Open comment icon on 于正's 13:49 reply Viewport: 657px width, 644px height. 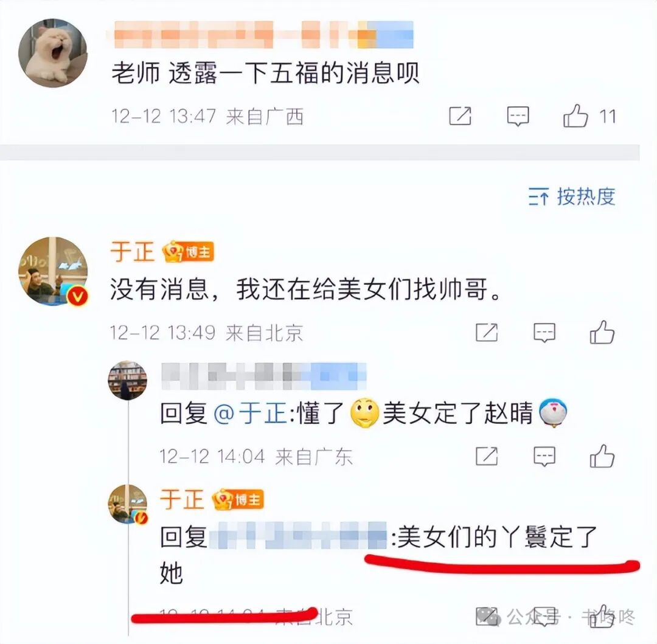coord(544,333)
